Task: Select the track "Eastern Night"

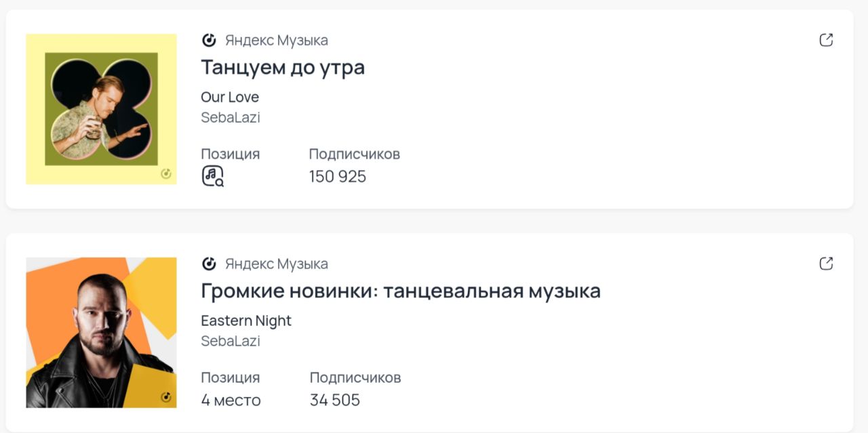Action: [246, 321]
